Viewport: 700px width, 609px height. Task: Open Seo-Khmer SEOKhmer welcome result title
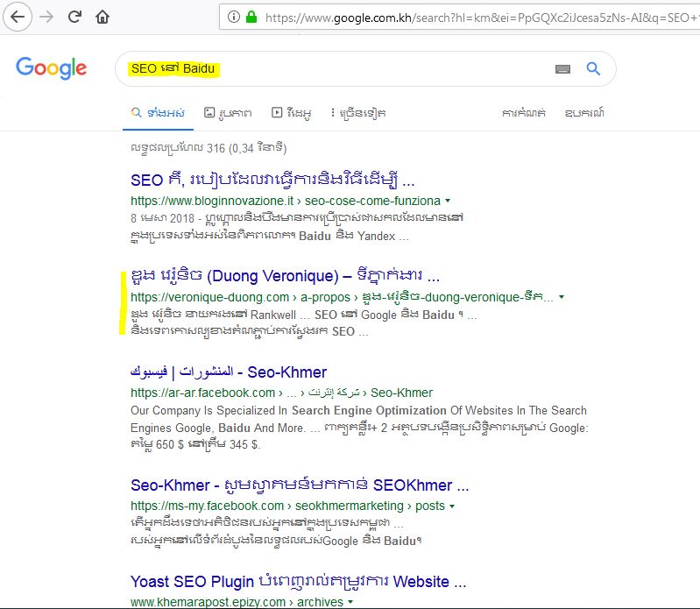coord(300,485)
